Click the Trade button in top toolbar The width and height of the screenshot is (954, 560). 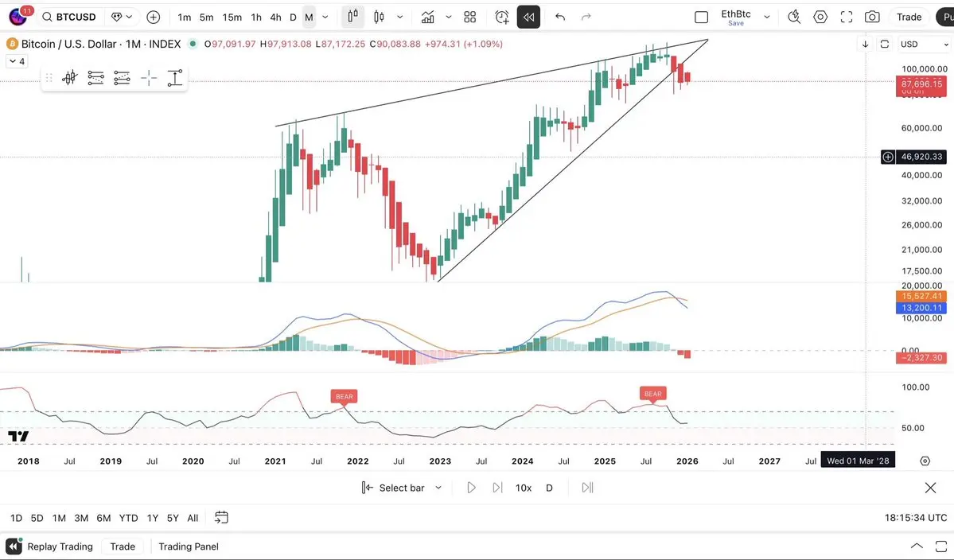click(909, 17)
